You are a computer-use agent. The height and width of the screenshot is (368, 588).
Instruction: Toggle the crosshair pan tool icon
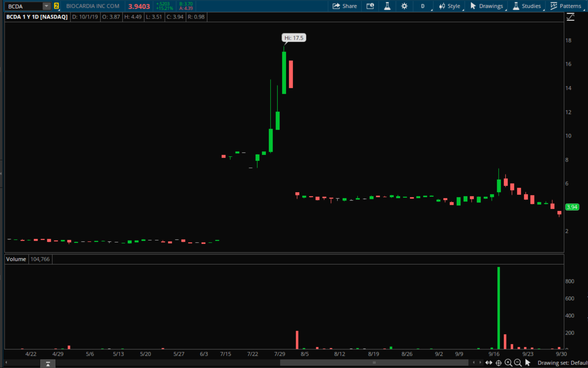[x=498, y=363]
